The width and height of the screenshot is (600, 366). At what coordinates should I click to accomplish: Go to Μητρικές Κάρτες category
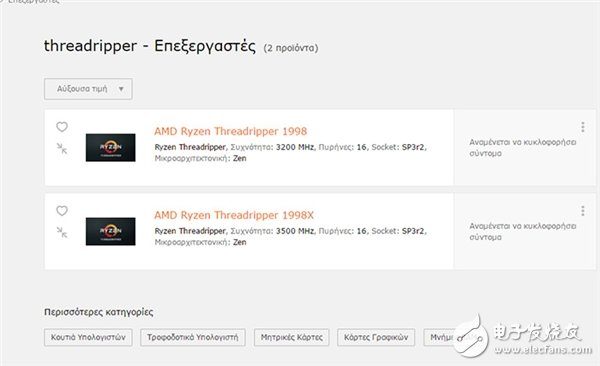coord(292,337)
